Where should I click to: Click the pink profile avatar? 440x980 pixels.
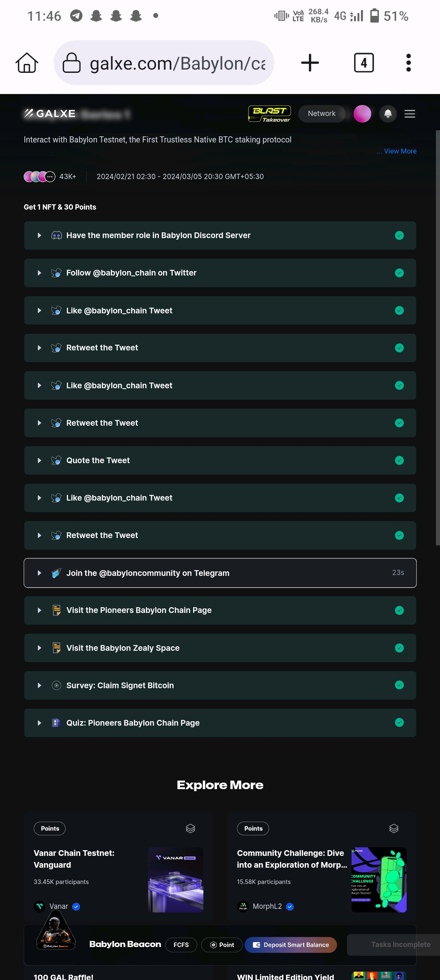[x=362, y=114]
